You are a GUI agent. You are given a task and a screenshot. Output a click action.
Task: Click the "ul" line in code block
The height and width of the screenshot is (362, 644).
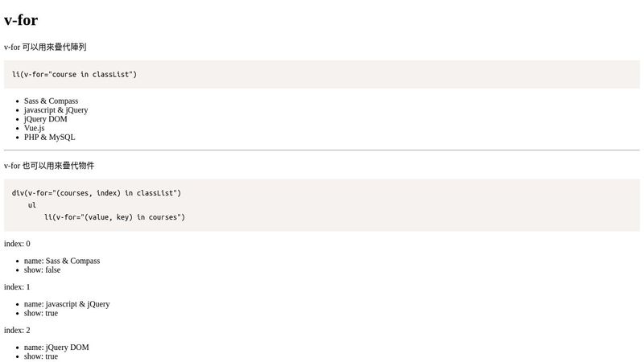(32, 205)
